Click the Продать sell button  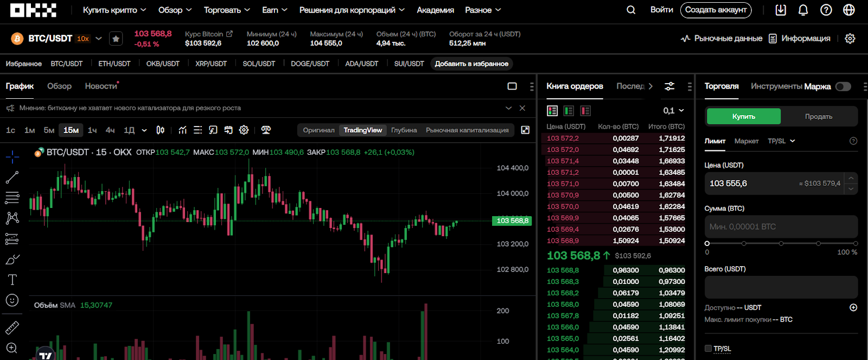[x=819, y=116]
